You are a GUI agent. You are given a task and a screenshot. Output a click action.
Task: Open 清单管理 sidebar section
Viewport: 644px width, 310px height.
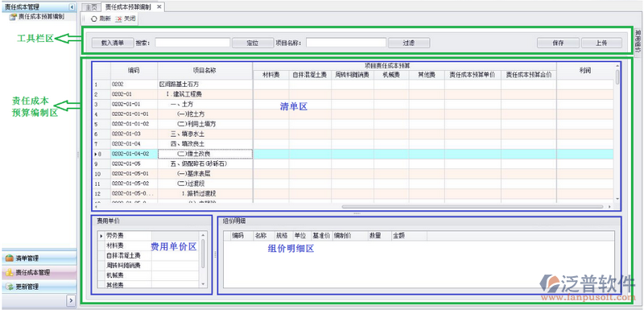(39, 258)
